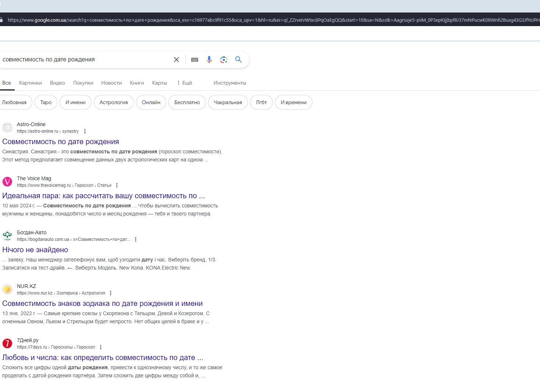This screenshot has width=540, height=392.
Task: Clear the search query with X icon
Action: [176, 60]
